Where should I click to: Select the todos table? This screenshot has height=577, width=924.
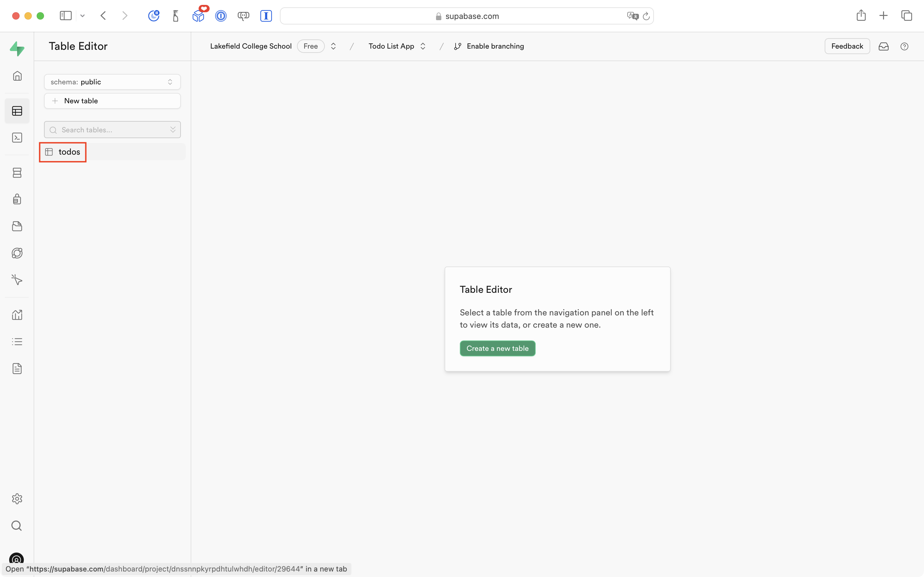pyautogui.click(x=69, y=152)
